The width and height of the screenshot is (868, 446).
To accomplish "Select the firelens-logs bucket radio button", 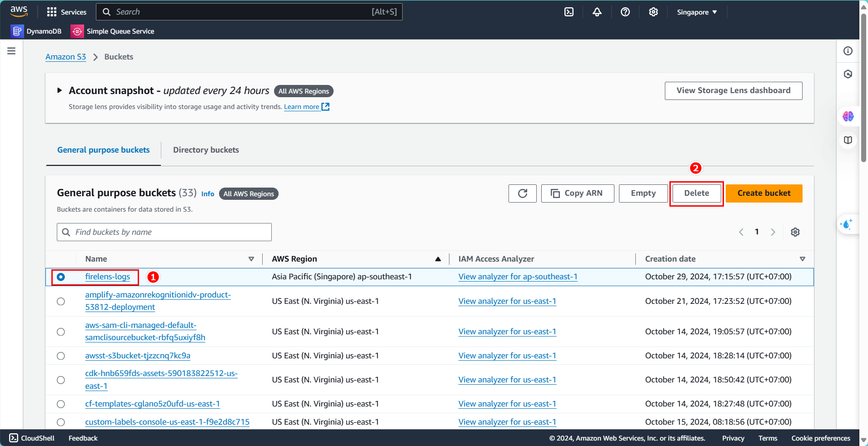I will 61,277.
